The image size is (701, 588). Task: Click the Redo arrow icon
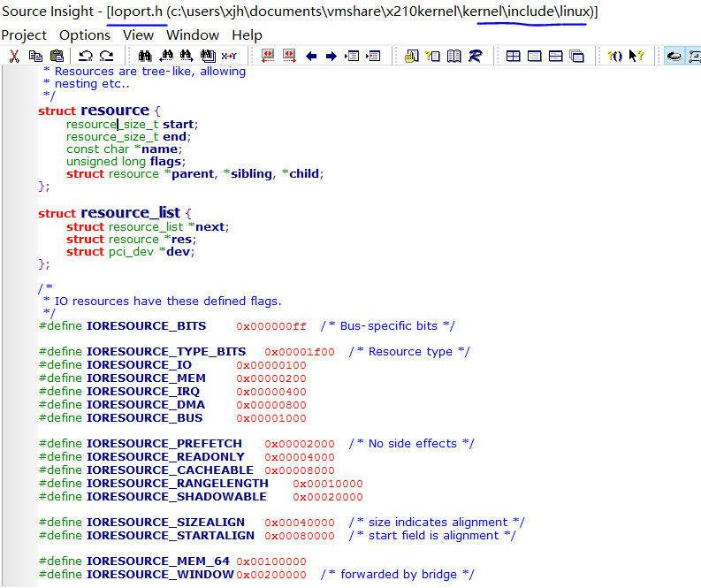tap(106, 56)
